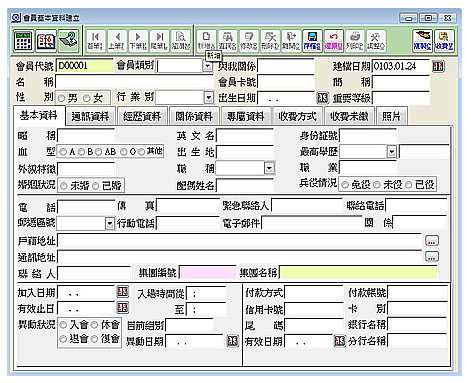Click the ellipsis button beside 戶籍地址
Screen dimensions: 471x383
pos(432,241)
